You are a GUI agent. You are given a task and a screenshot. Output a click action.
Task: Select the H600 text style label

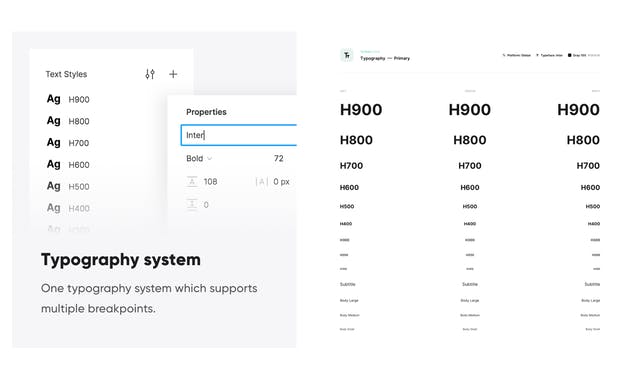pos(79,165)
